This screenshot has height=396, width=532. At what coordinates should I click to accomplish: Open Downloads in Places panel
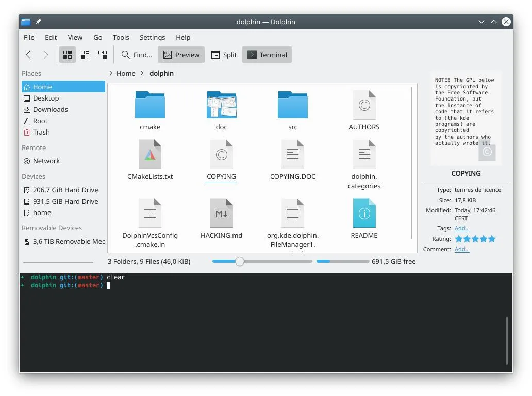pyautogui.click(x=63, y=109)
